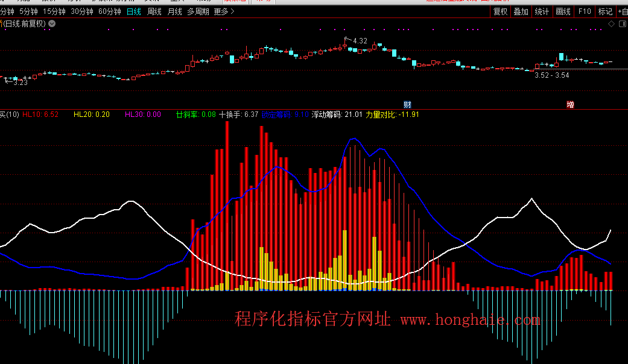The image size is (628, 364).
Task: Expand 更多 periods menu
Action: click(x=224, y=11)
